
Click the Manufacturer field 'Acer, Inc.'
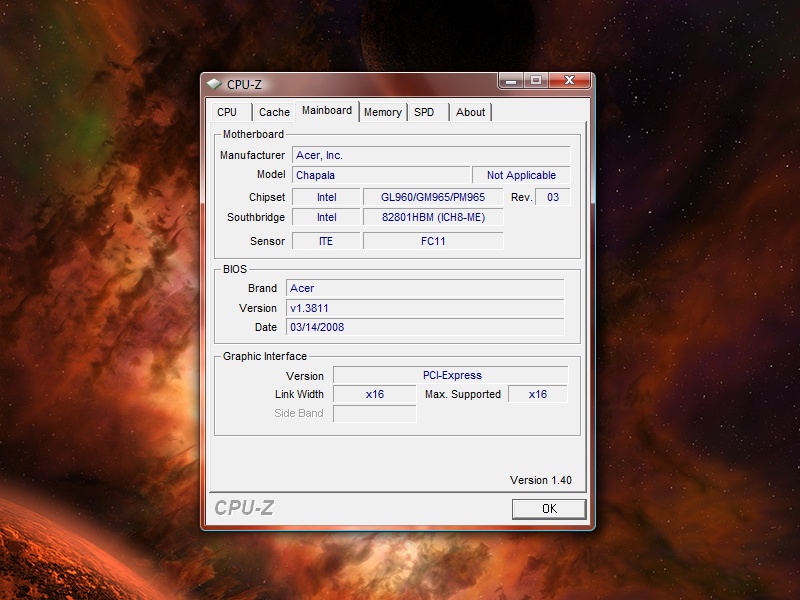pos(431,155)
